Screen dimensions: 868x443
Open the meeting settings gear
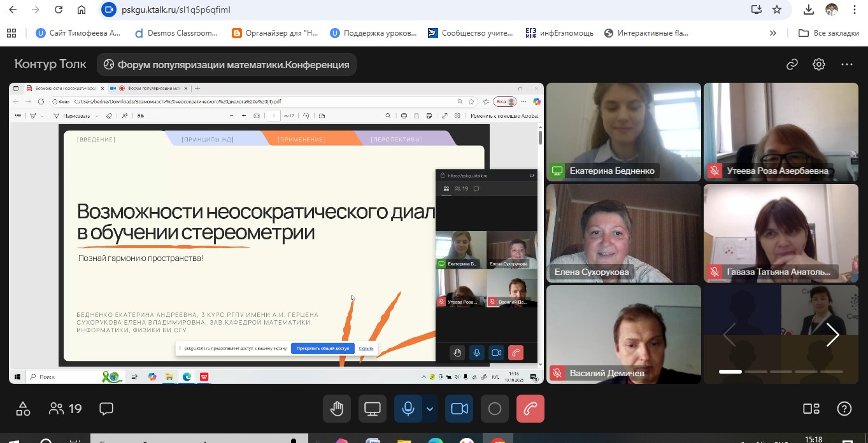click(x=819, y=64)
